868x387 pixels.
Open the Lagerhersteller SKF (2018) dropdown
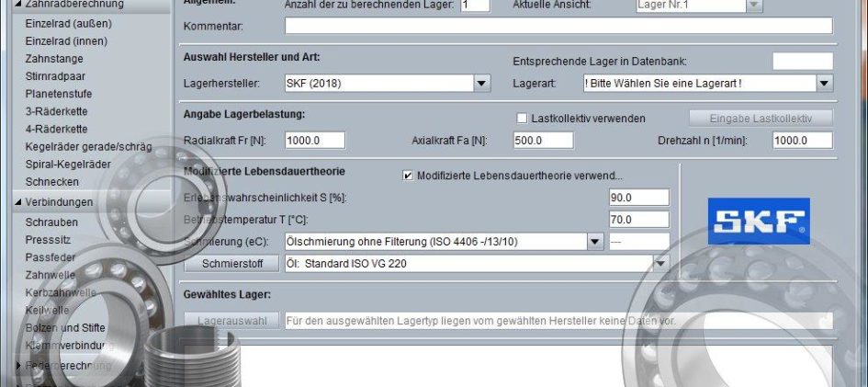coord(481,84)
